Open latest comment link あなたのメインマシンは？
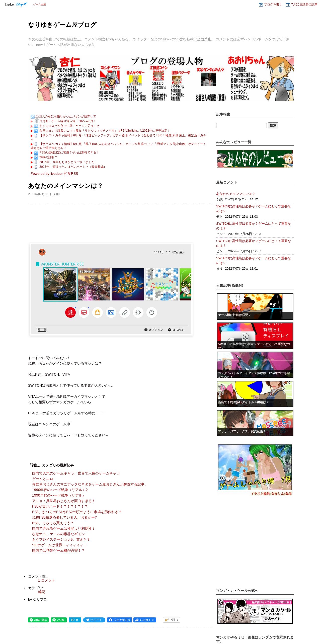Viewport: 322px width, 644px height. click(235, 194)
